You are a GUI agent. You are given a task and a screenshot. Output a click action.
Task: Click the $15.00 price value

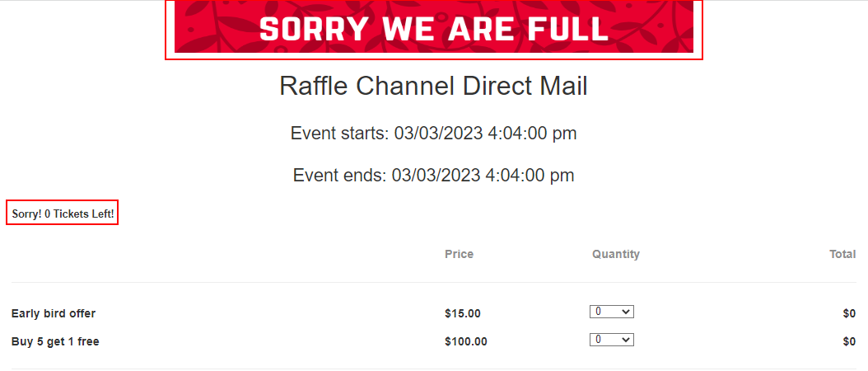pyautogui.click(x=462, y=314)
